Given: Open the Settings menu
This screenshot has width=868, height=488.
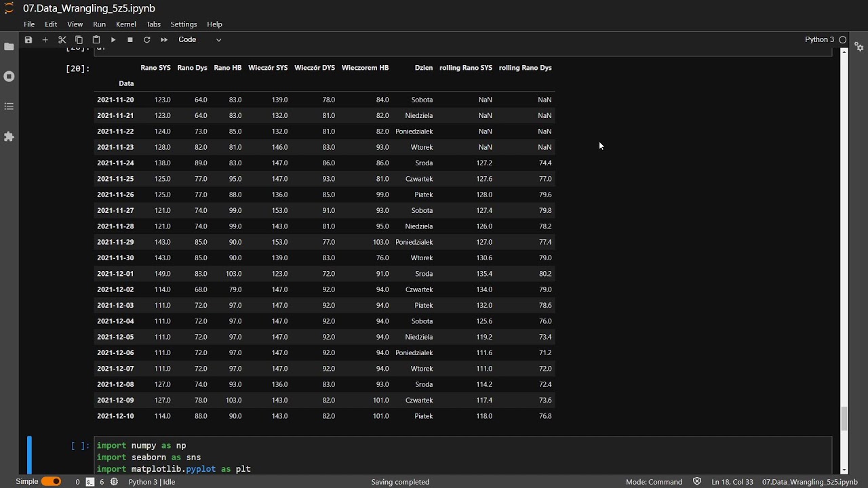Looking at the screenshot, I should coord(183,24).
